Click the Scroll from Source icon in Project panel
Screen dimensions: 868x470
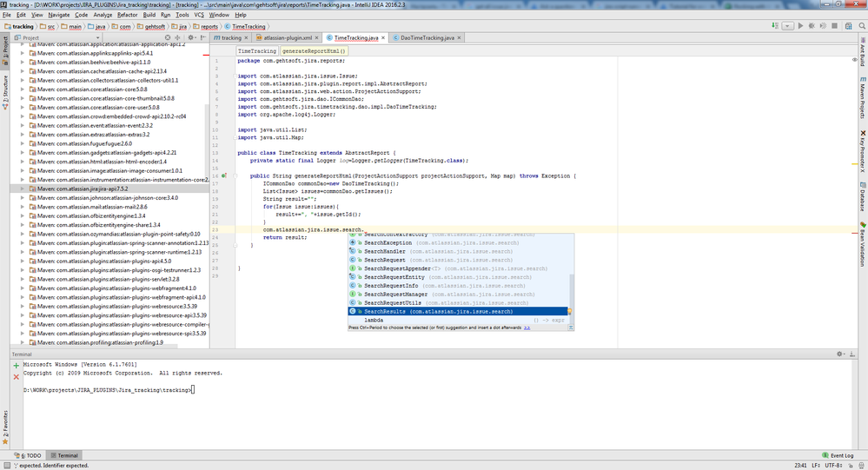[167, 37]
